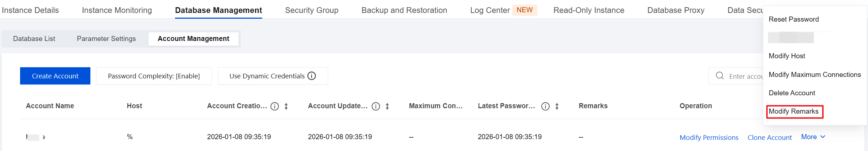Viewport: 868px width, 151px height.
Task: Click info icon next to Account Update column
Action: click(x=376, y=106)
